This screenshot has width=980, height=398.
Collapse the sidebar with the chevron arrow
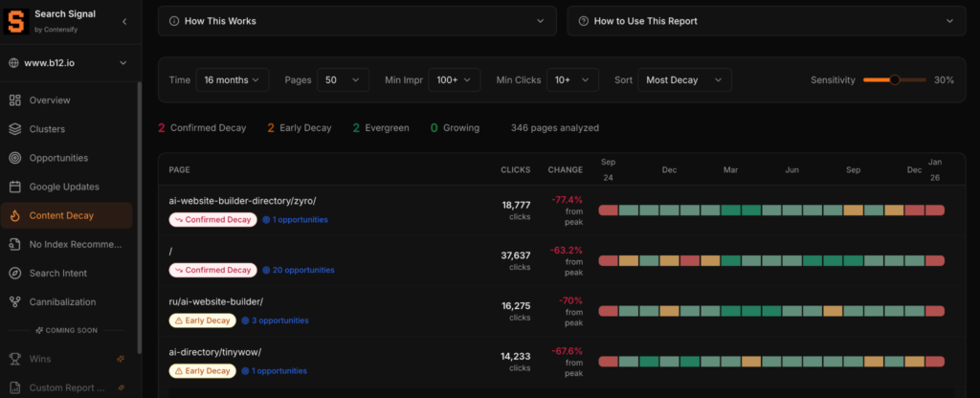[x=124, y=21]
